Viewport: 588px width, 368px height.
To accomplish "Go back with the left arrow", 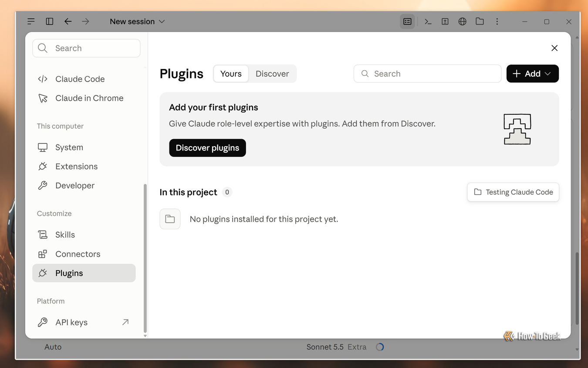I will point(68,21).
